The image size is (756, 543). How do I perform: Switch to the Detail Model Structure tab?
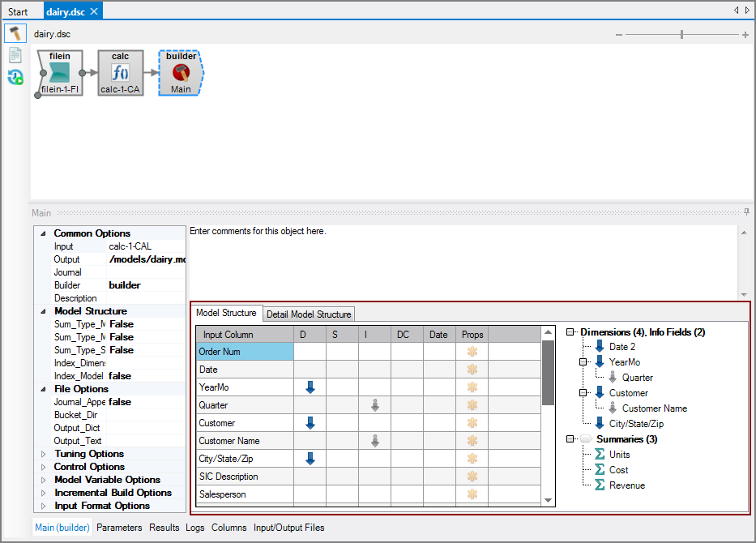point(309,314)
